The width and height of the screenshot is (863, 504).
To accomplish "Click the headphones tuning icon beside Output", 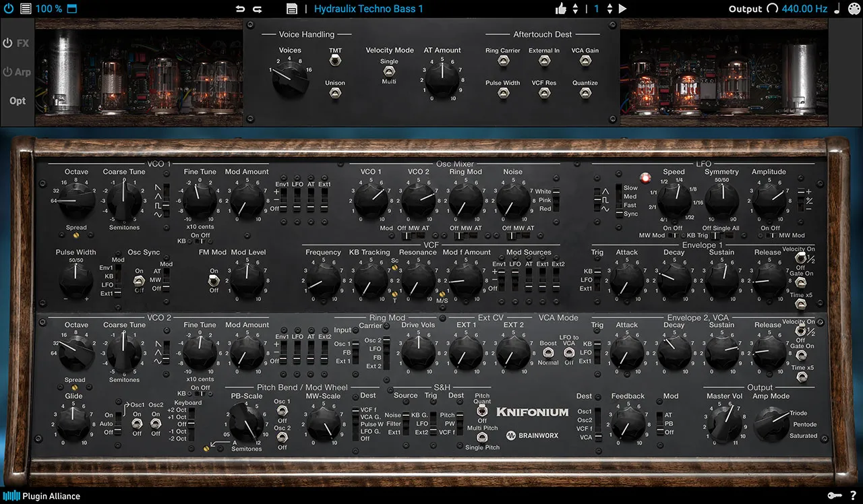I will coord(772,9).
